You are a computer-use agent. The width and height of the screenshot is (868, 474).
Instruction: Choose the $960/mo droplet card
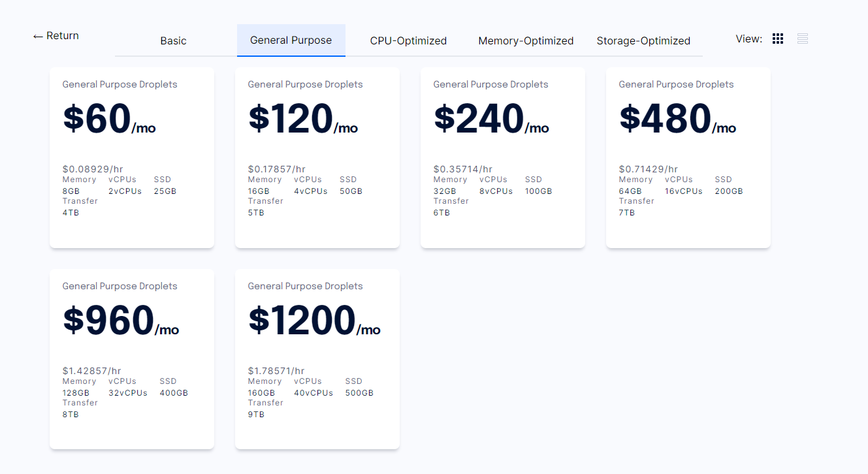coord(132,359)
